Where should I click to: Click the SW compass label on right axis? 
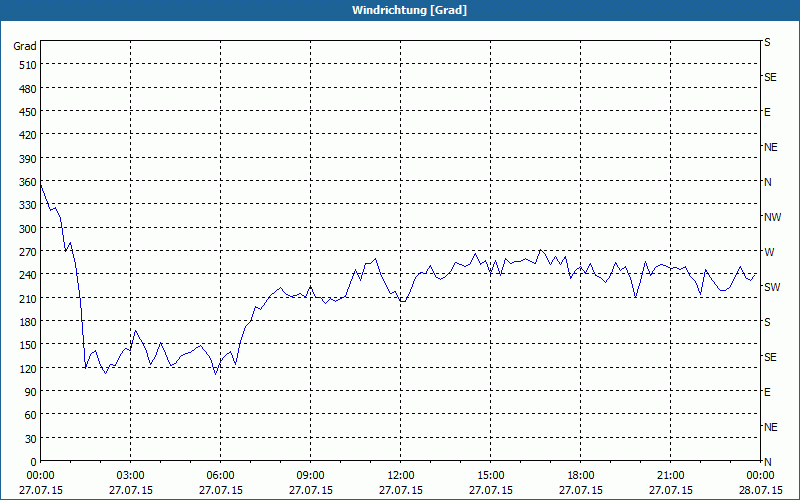tap(772, 287)
